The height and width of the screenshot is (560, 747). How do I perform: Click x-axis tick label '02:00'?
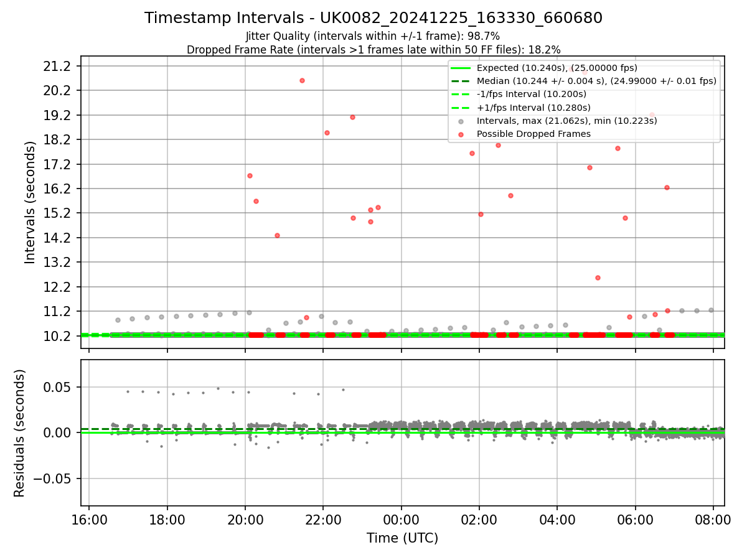[x=479, y=519]
